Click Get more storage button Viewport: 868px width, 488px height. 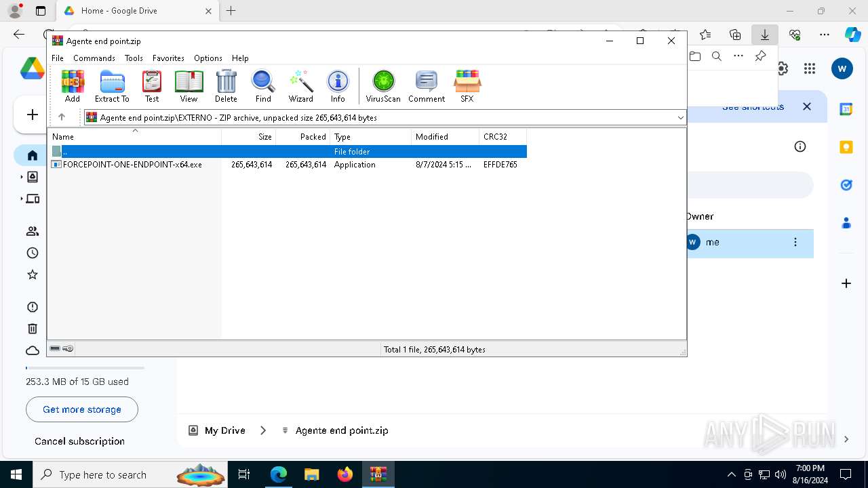pos(82,409)
